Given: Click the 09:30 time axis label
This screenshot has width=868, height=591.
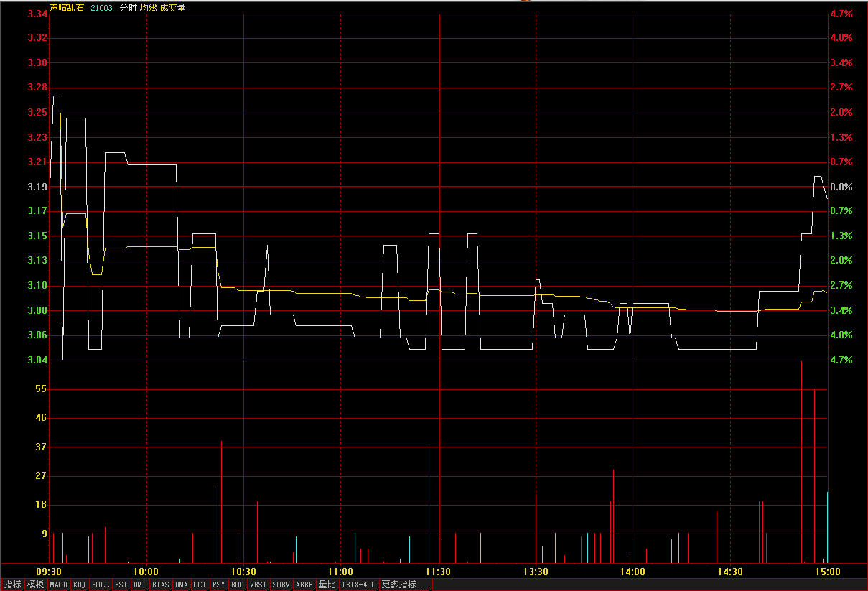Looking at the screenshot, I should (x=49, y=572).
